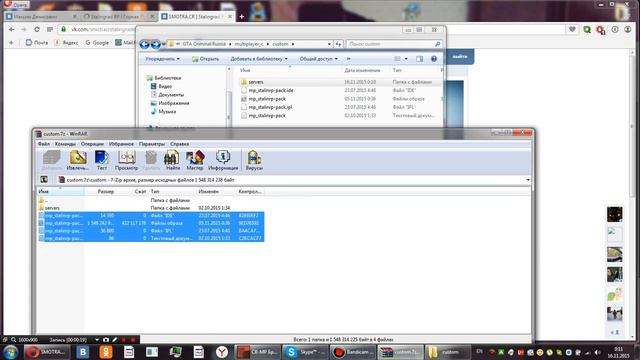Open the VK icon on the taskbar
640x360 pixels.
click(83, 352)
